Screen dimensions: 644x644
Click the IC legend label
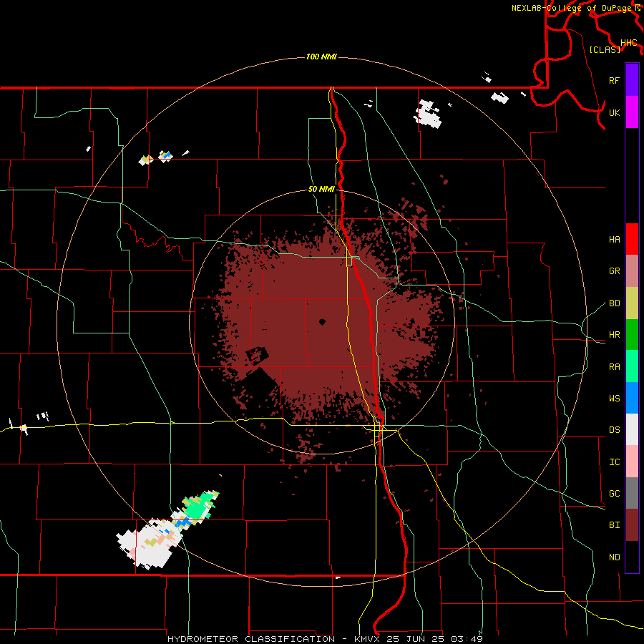point(614,462)
